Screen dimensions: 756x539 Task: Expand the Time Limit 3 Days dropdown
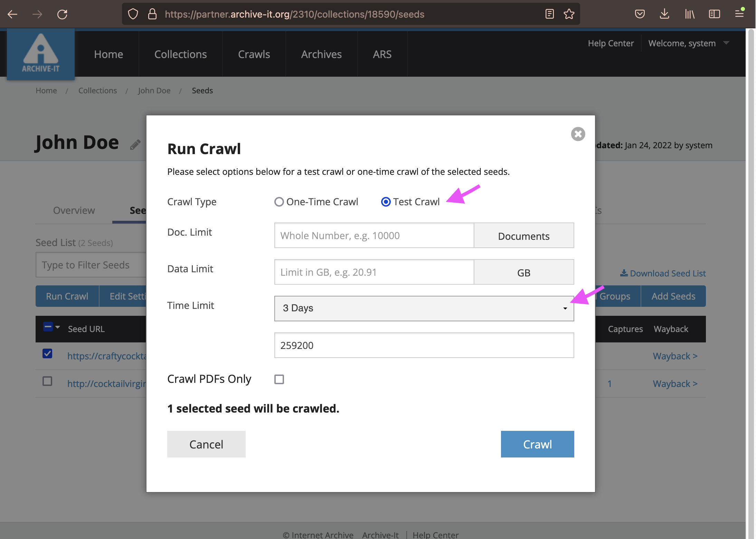point(424,308)
